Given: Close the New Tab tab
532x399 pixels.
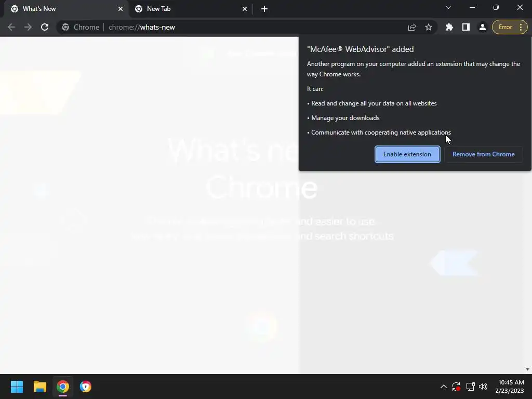Looking at the screenshot, I should click(x=245, y=9).
